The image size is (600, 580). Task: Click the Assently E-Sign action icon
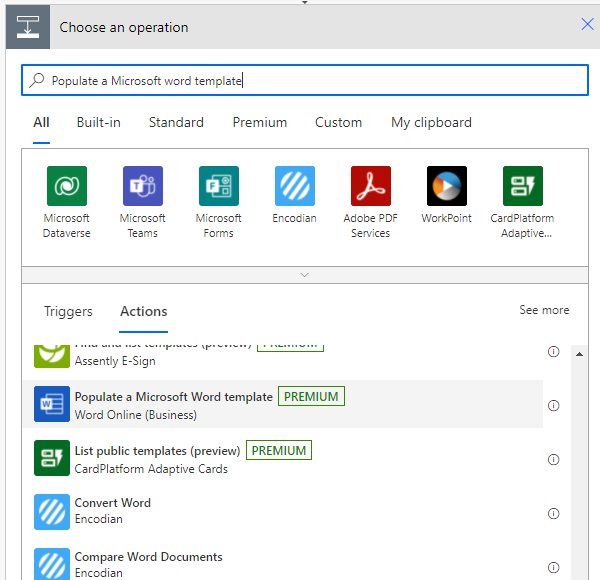coord(52,356)
